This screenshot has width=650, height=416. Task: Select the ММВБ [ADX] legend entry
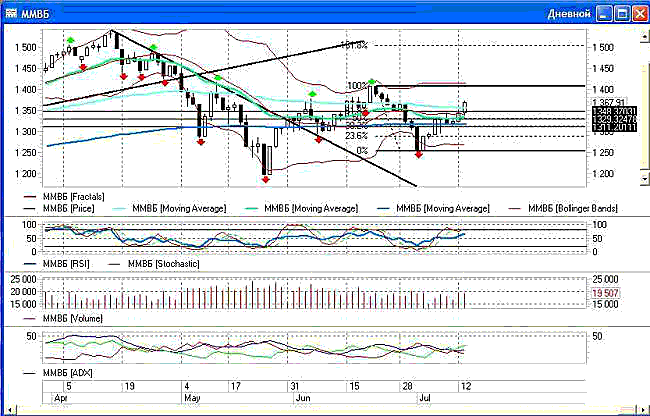tap(58, 372)
